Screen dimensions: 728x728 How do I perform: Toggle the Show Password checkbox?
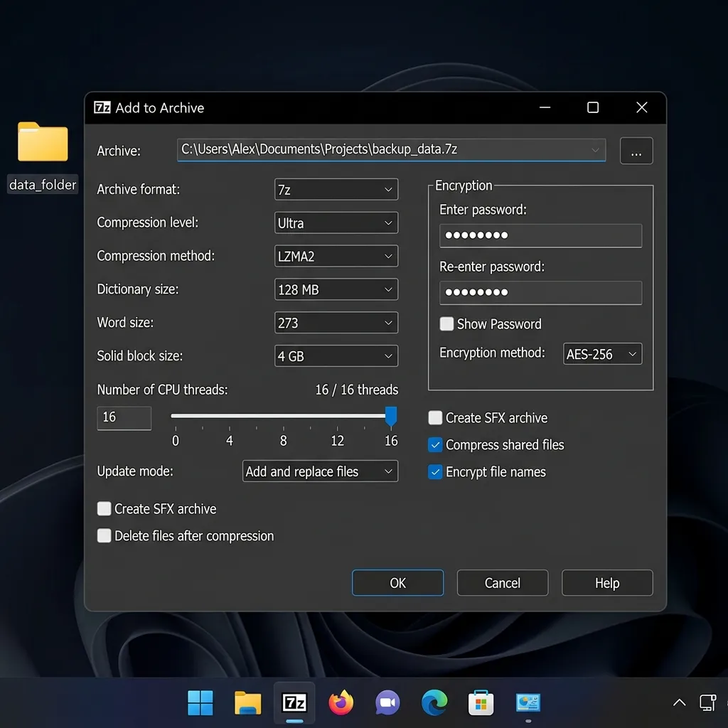pos(446,323)
